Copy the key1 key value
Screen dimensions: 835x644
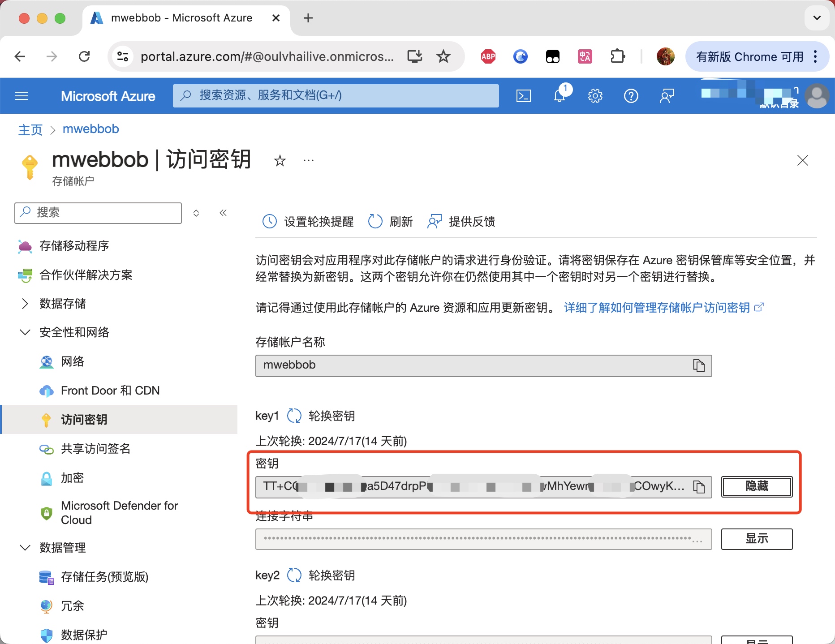[x=699, y=486]
